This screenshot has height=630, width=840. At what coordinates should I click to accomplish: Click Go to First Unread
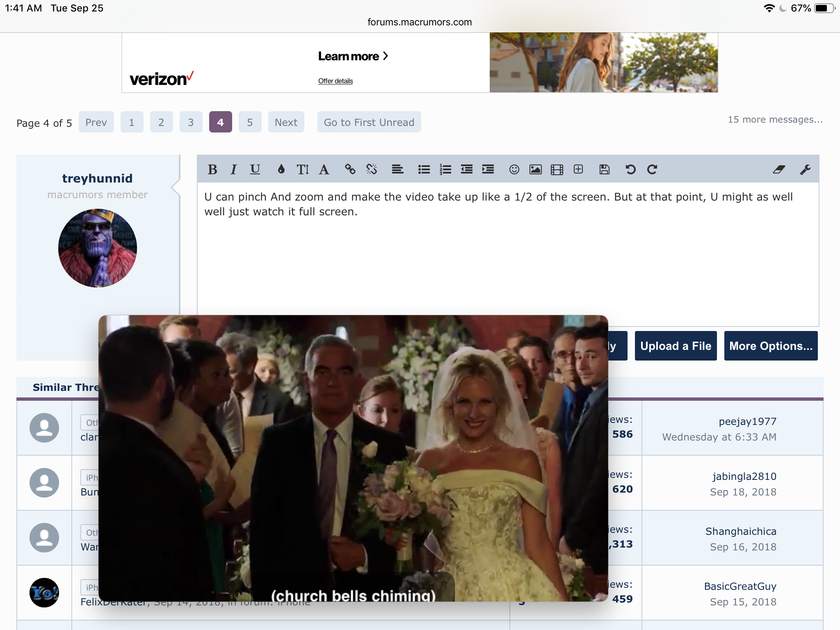369,122
